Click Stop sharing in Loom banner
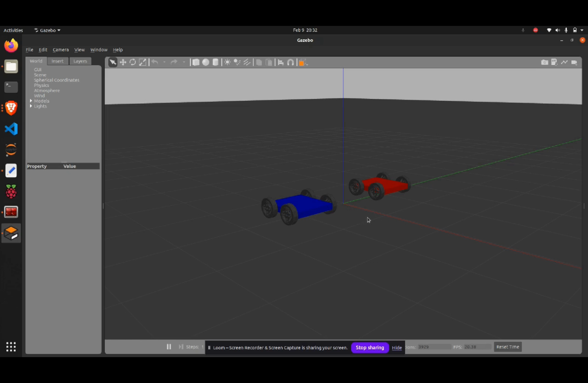Viewport: 588px width, 383px height. (370, 348)
